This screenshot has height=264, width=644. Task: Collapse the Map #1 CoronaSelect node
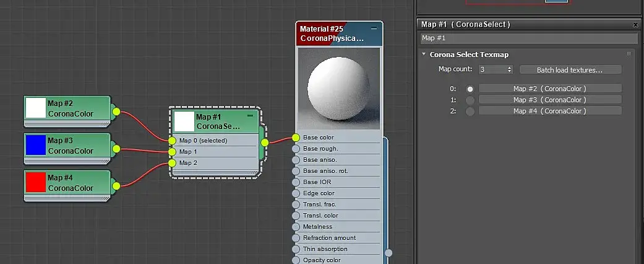pos(250,116)
